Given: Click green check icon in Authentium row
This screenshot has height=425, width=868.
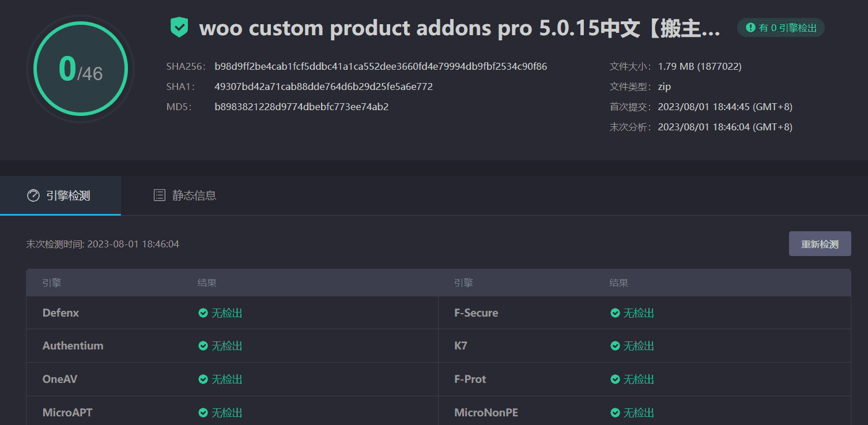Looking at the screenshot, I should (x=203, y=346).
